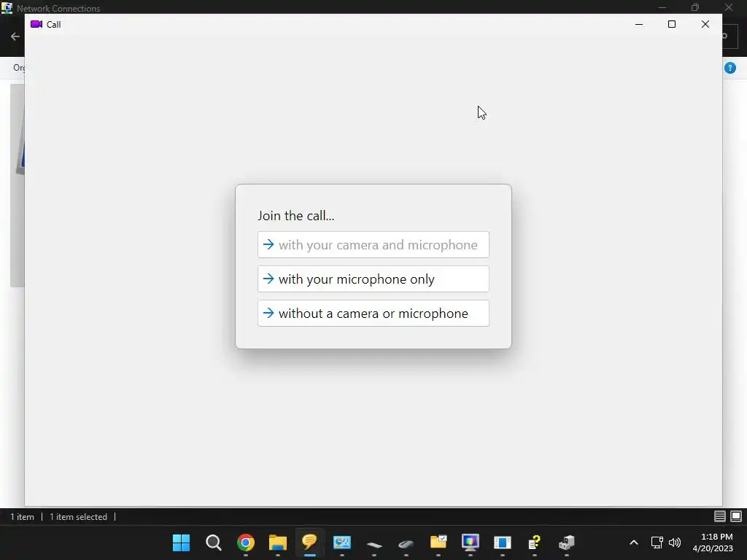Open the Control Panel taskbar icon
Viewport: 747px width, 560px height.
coord(342,542)
